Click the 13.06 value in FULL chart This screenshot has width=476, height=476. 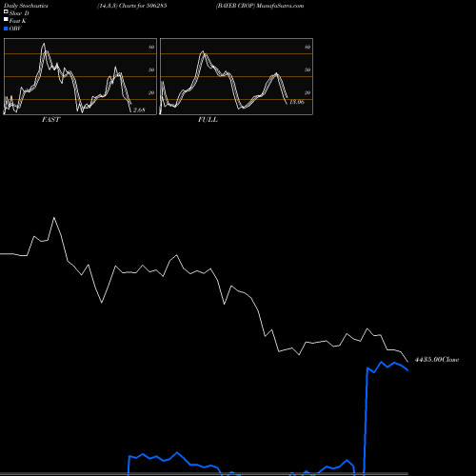tap(297, 102)
